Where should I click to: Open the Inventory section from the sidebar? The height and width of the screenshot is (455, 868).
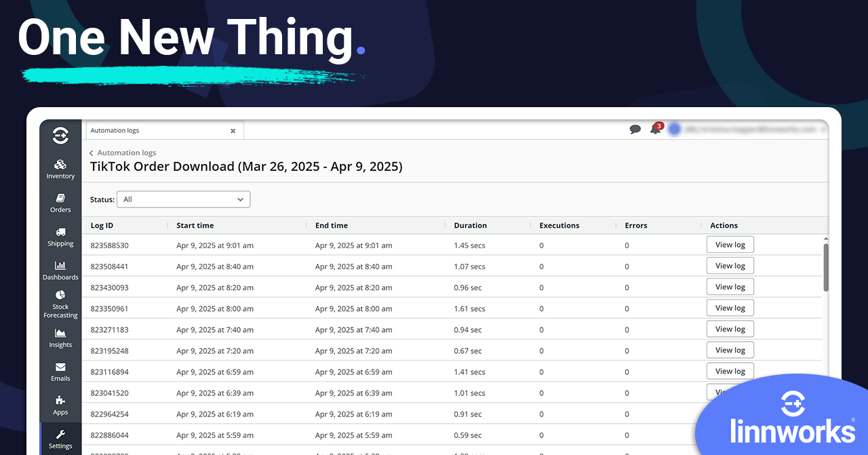[x=60, y=167]
